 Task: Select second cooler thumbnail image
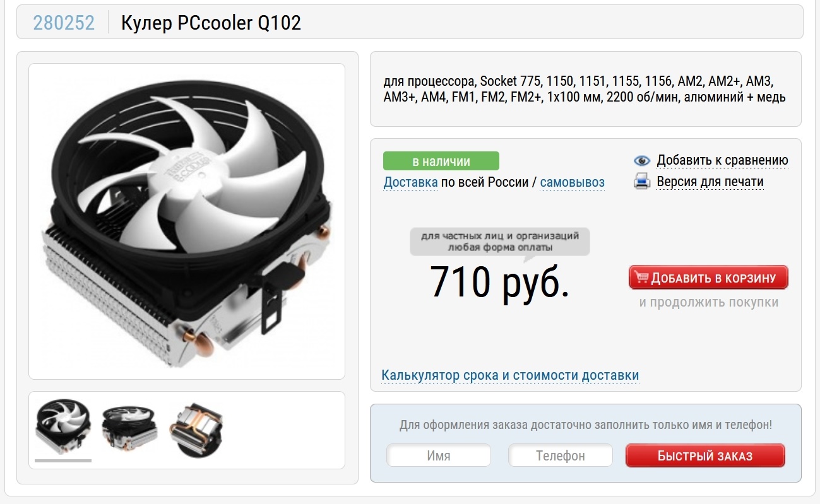tap(129, 427)
